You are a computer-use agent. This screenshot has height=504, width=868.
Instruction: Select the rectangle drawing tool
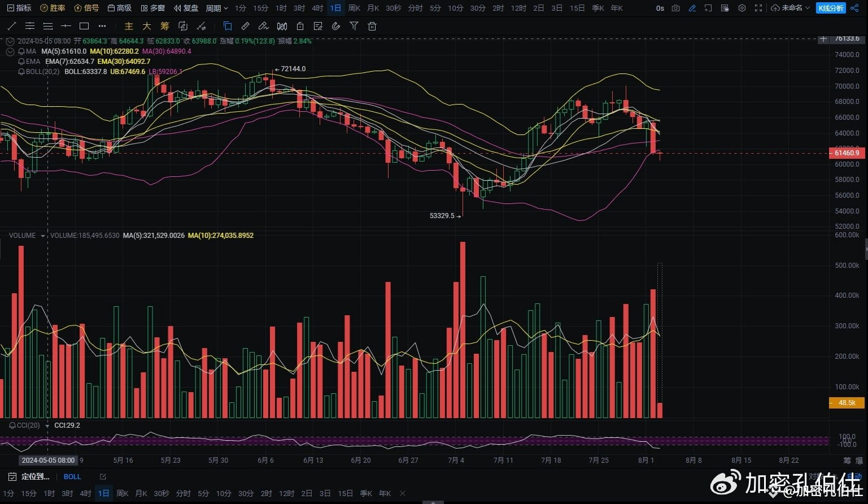[84, 26]
